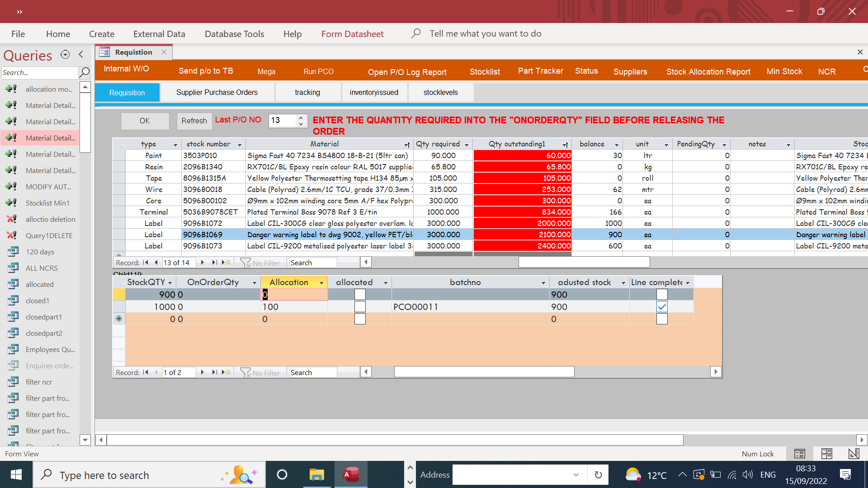868x488 pixels.
Task: Toggle Line complete checkbox in first row
Action: [662, 295]
